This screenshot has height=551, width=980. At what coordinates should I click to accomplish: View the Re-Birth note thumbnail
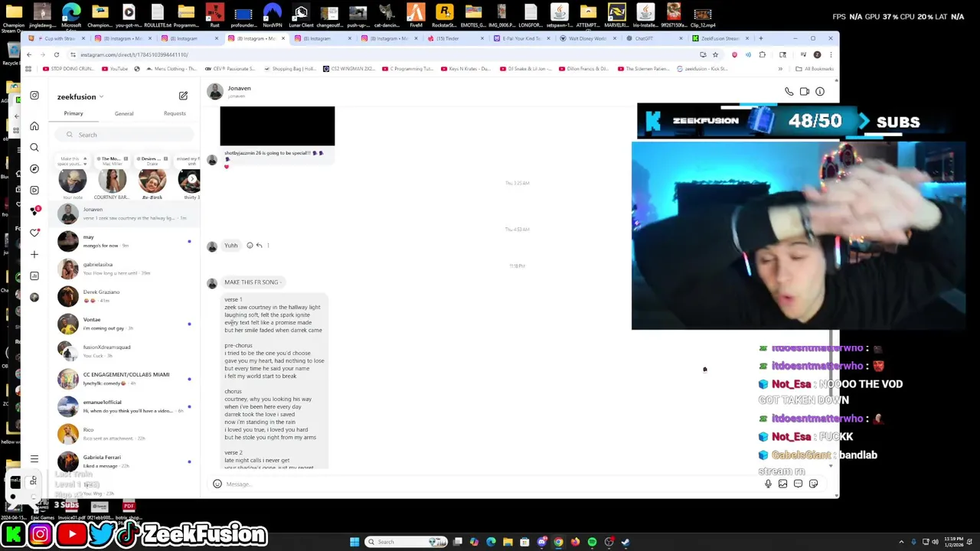(152, 181)
